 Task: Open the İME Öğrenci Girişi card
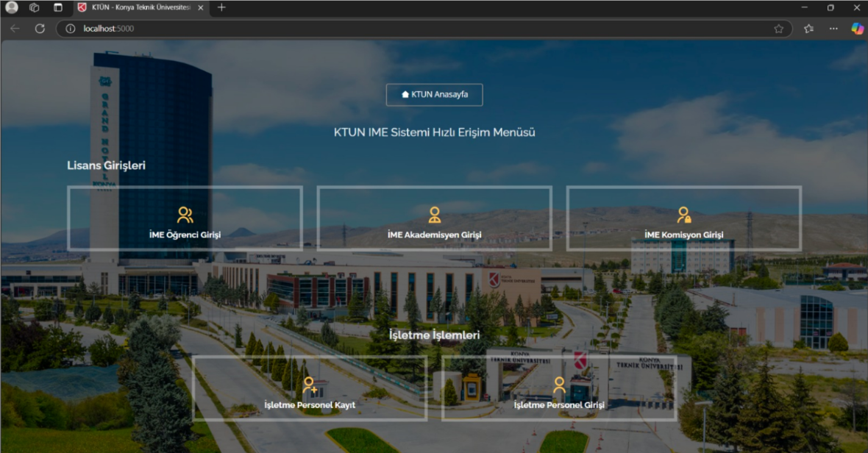pos(185,218)
